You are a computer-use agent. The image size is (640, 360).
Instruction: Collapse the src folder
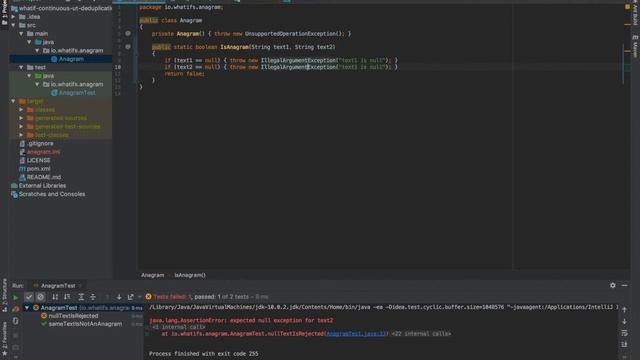click(13, 25)
